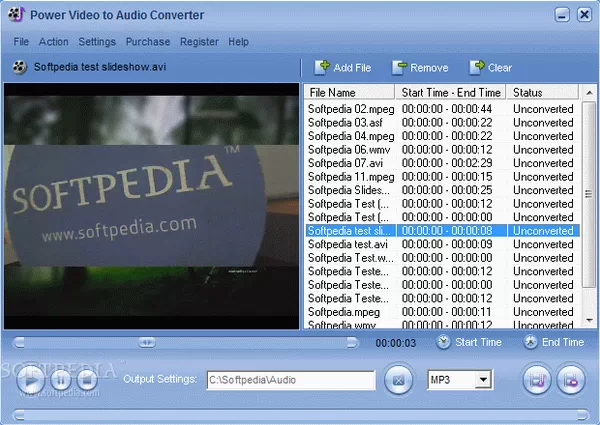Viewport: 600px width, 425px height.
Task: Stop video playback
Action: (x=86, y=380)
